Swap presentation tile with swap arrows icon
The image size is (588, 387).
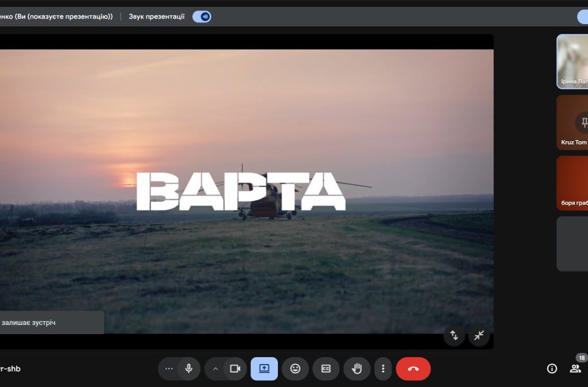(x=454, y=335)
